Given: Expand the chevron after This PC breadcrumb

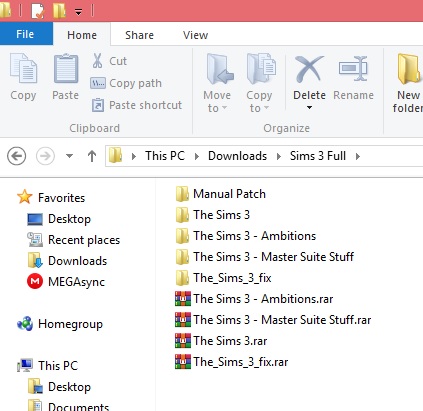Looking at the screenshot, I should (197, 156).
